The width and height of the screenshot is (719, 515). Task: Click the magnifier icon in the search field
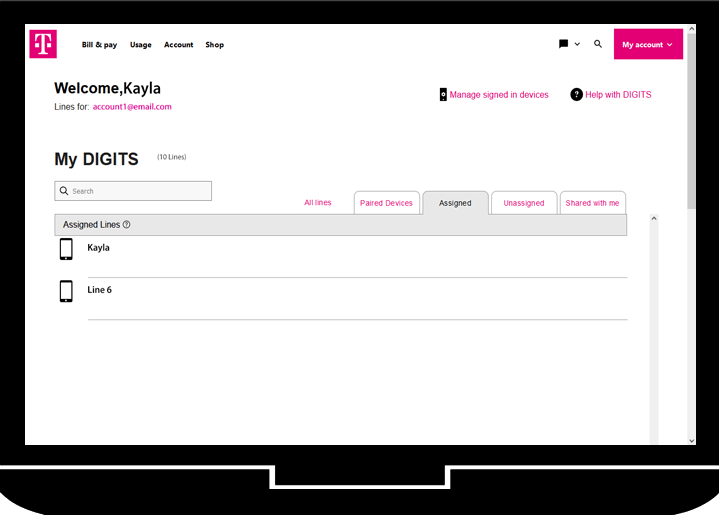[64, 191]
